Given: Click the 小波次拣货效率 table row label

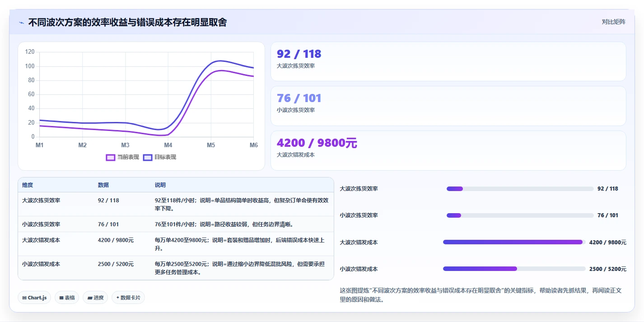Looking at the screenshot, I should [x=41, y=224].
